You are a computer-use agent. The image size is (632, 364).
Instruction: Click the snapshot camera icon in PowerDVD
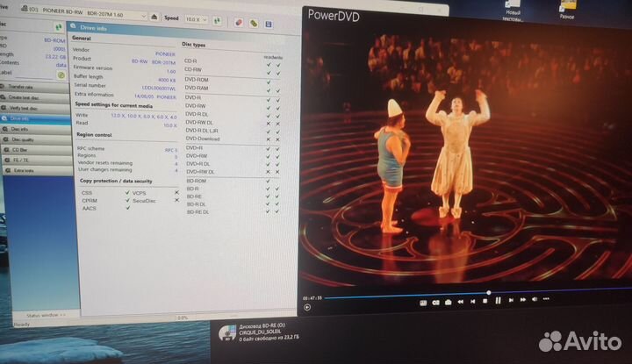(x=447, y=302)
